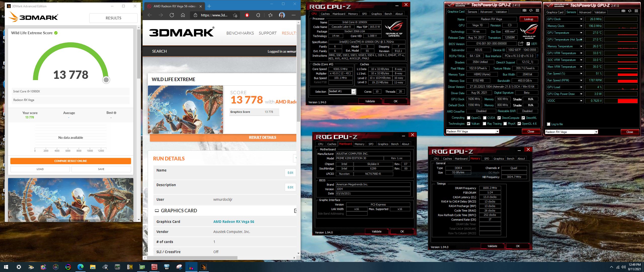Toggle Vulkan checkbox in GPU-Z
Image resolution: width=644 pixels, height=272 pixels.
tap(468, 123)
